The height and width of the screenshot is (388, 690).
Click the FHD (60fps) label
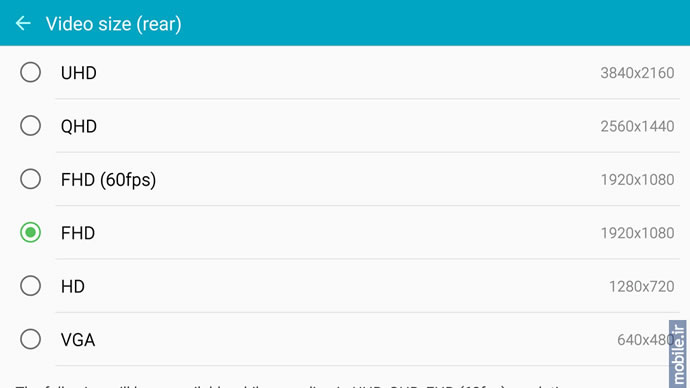(x=108, y=180)
